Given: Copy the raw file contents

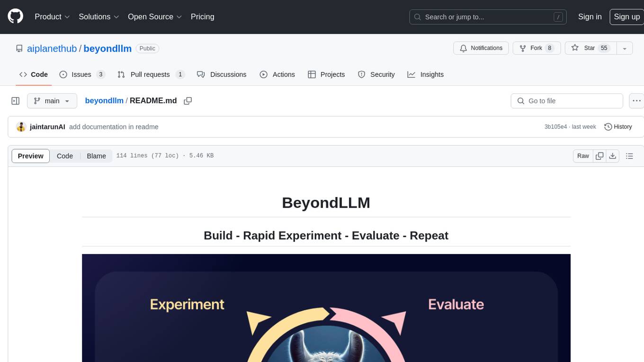Looking at the screenshot, I should (599, 156).
